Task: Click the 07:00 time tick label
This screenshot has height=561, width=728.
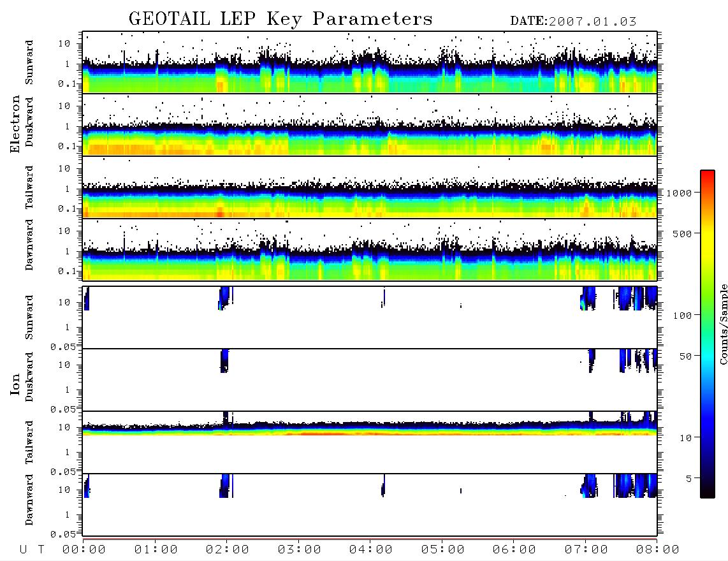Action: (x=586, y=550)
